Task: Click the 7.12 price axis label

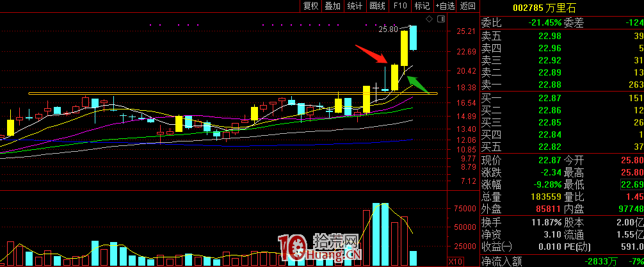Action: point(468,181)
